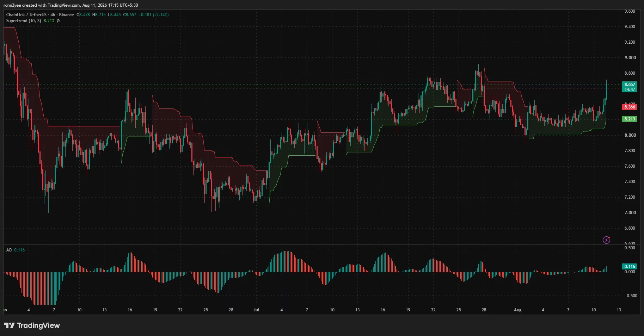Click the 7.200 price scale label
Viewport: 644px width, 336px height.
coord(630,197)
